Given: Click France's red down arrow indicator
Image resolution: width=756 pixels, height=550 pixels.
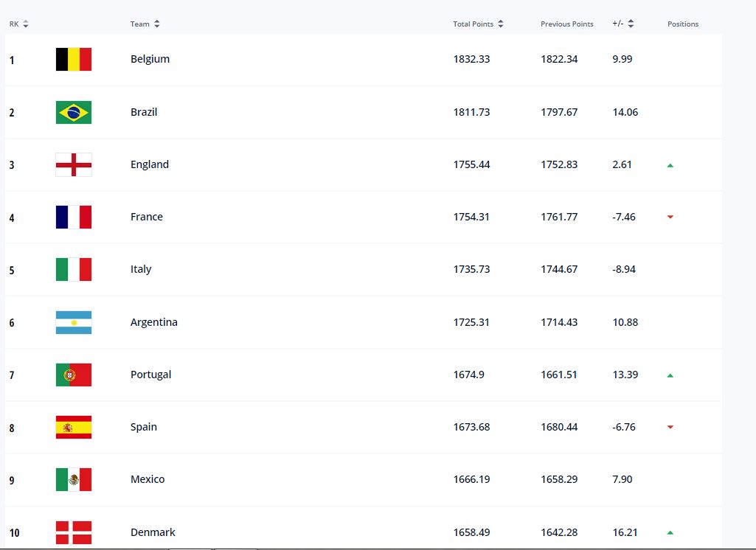Looking at the screenshot, I should click(670, 217).
